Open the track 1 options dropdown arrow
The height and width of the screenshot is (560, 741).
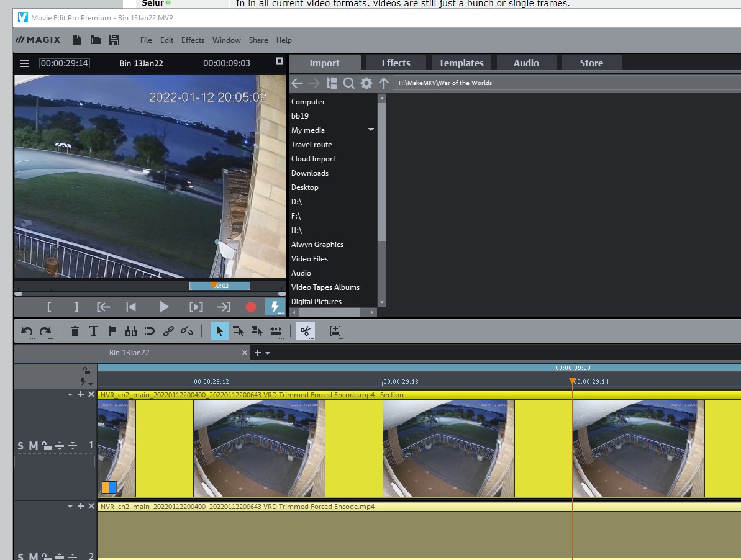70,395
